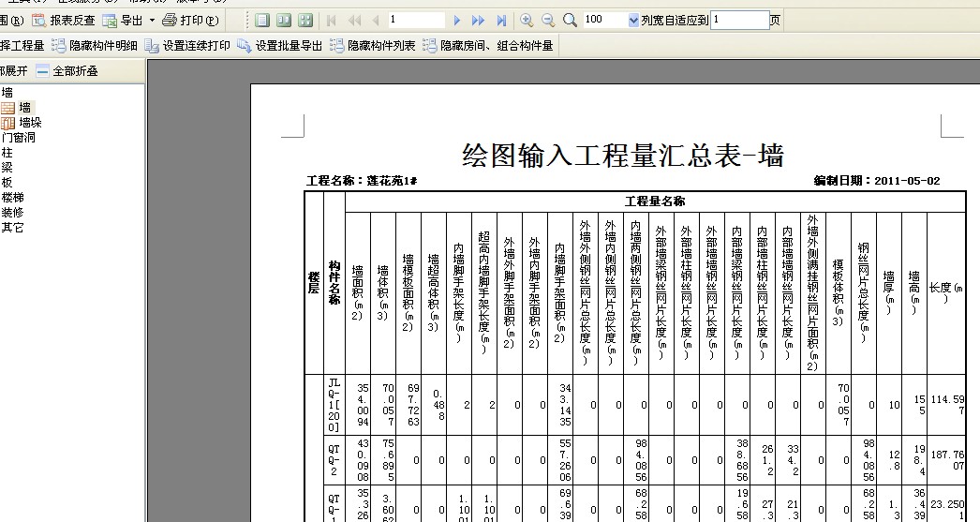Select the 墙垛 tree item
Image resolution: width=980 pixels, height=522 pixels.
30,123
